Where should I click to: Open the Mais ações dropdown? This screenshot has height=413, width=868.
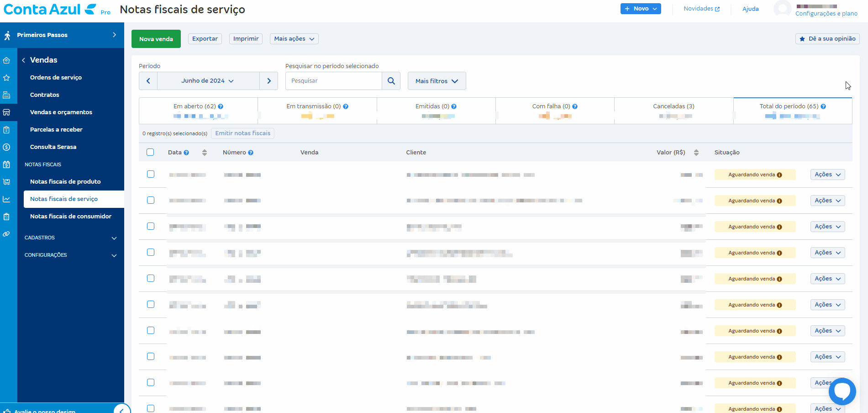coord(294,39)
